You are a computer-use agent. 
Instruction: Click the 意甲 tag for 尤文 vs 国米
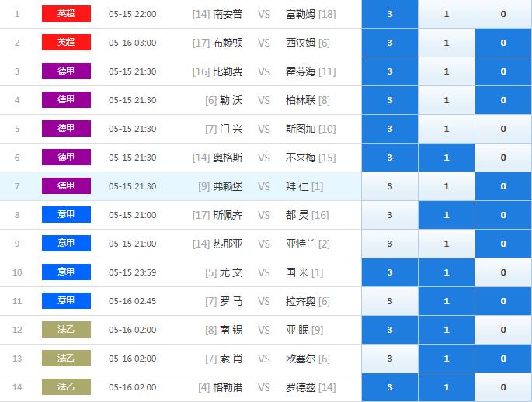(66, 272)
